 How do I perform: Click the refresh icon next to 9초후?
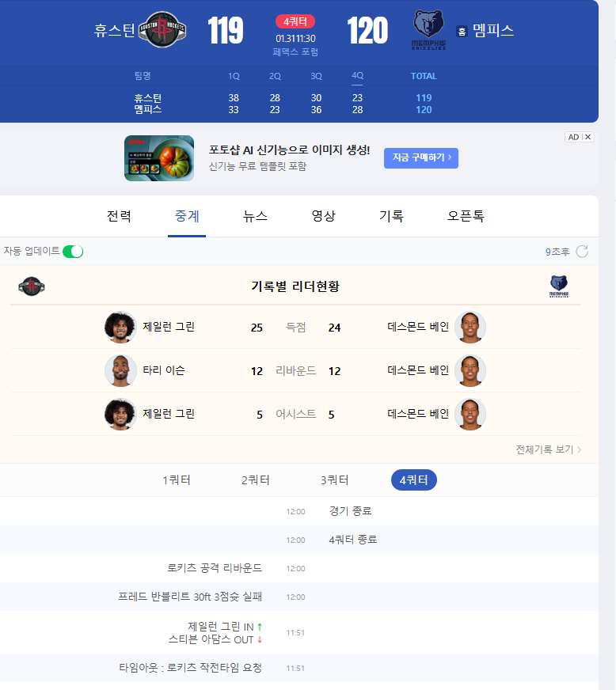click(x=582, y=252)
